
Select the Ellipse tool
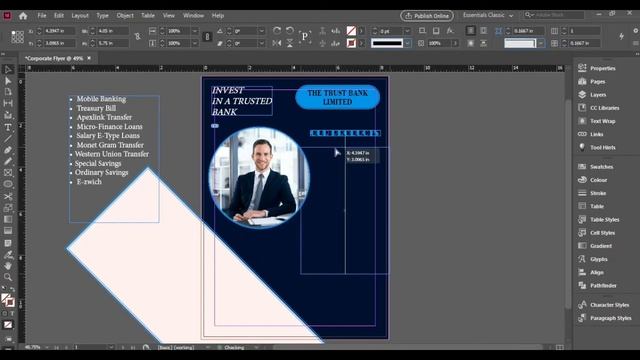(x=8, y=184)
